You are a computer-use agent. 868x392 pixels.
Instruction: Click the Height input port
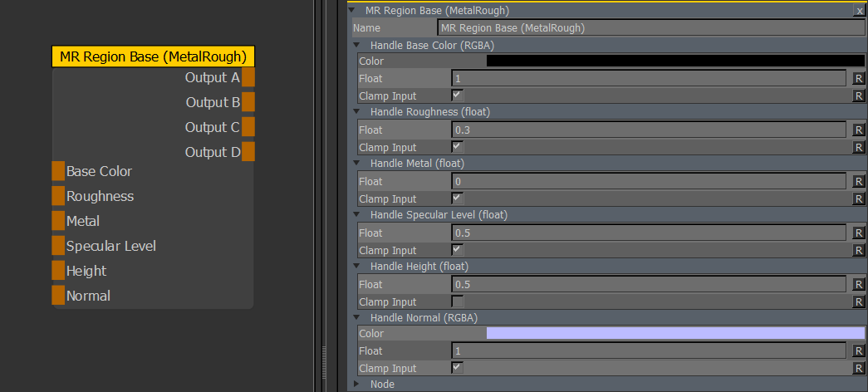tap(58, 270)
